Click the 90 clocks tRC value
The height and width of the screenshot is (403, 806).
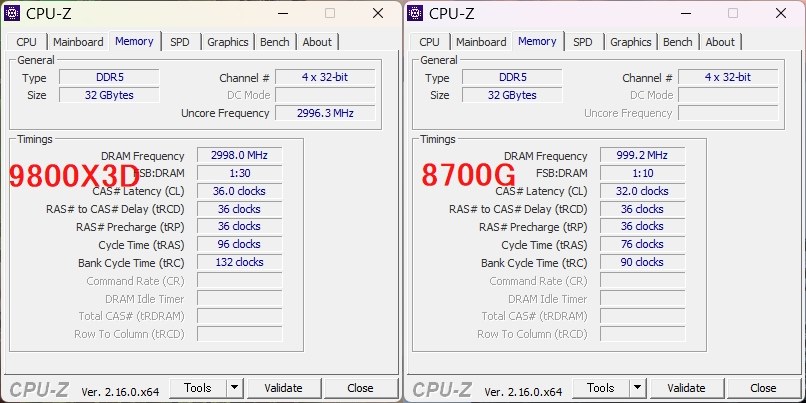pos(643,262)
